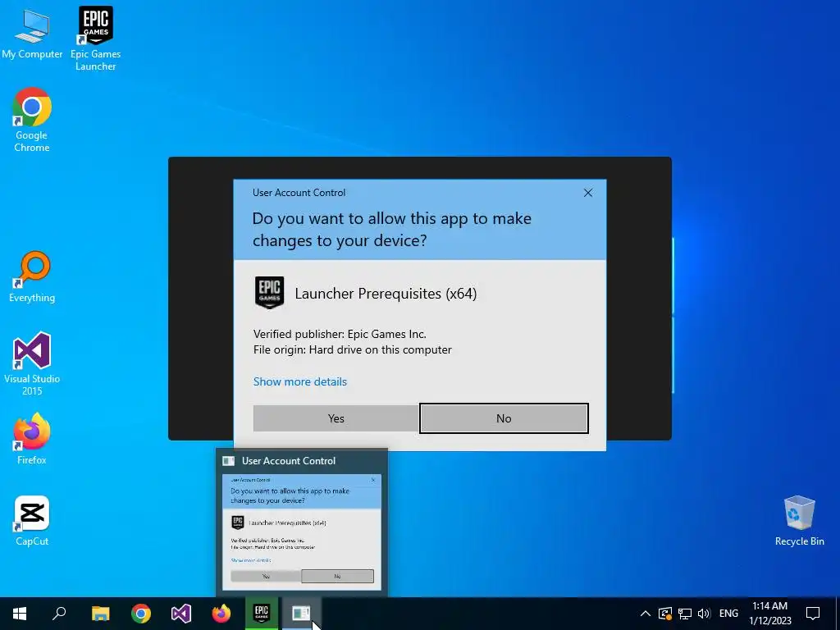Open Visual Studio from the taskbar
This screenshot has width=840, height=630.
coord(181,614)
